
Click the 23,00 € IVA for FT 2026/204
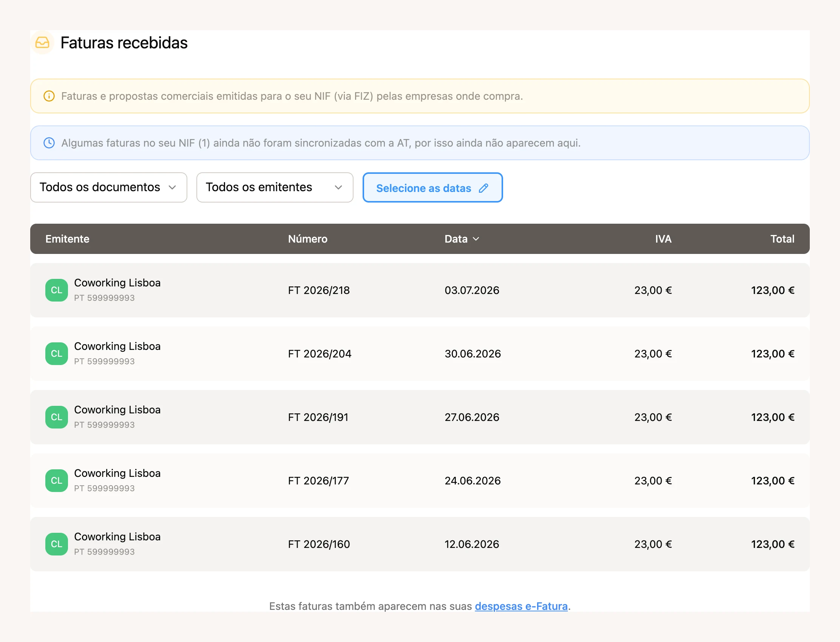653,353
